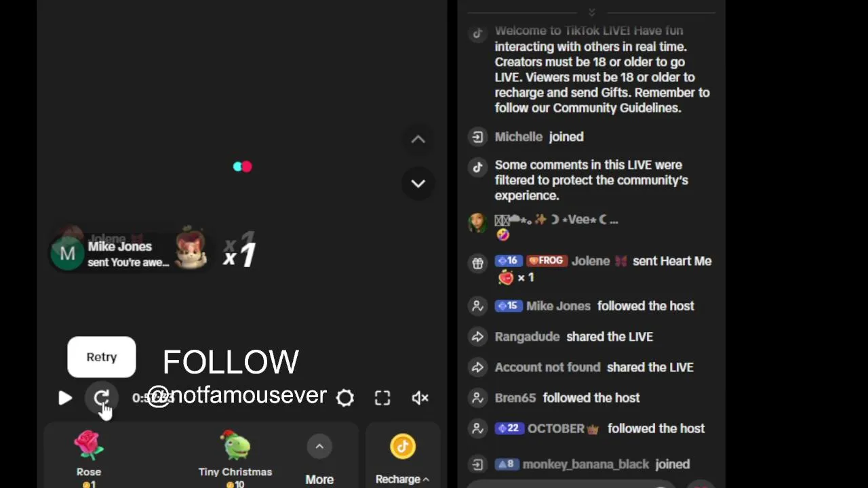The height and width of the screenshot is (488, 868).
Task: Open monkey_banana_black user profile
Action: 585,464
